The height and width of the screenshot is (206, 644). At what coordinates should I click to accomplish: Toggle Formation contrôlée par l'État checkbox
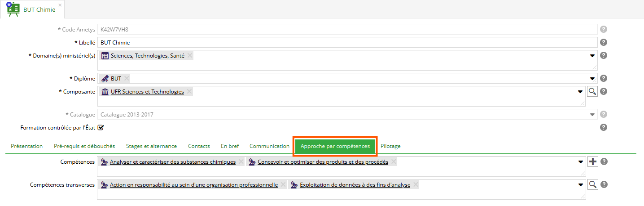(101, 128)
